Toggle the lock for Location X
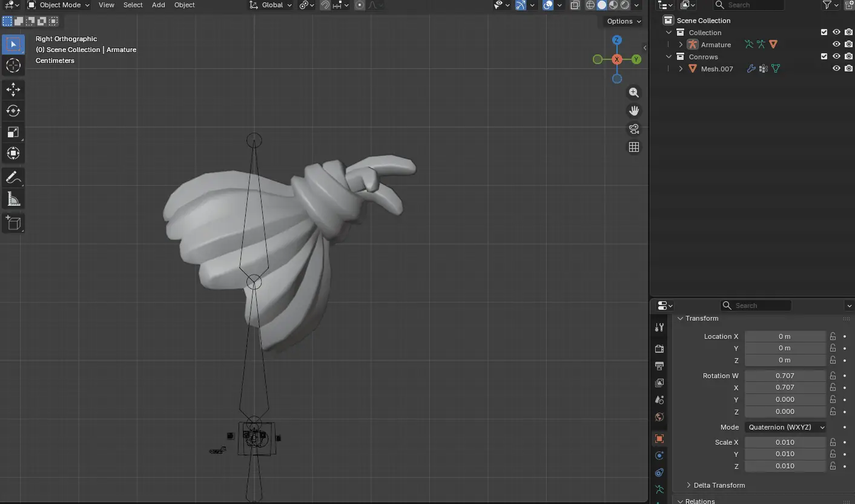Viewport: 855px width, 504px height. tap(833, 336)
